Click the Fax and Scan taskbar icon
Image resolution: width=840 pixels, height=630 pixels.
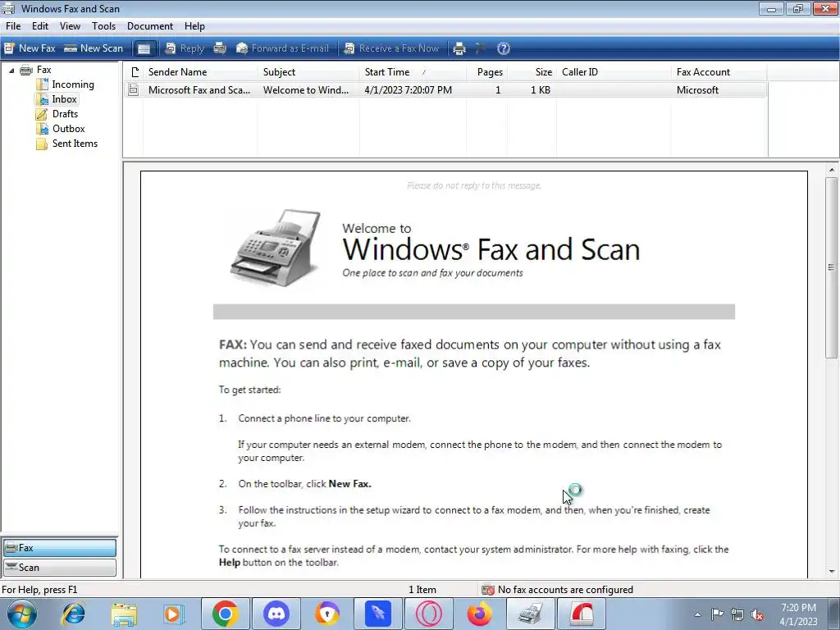[x=531, y=614]
